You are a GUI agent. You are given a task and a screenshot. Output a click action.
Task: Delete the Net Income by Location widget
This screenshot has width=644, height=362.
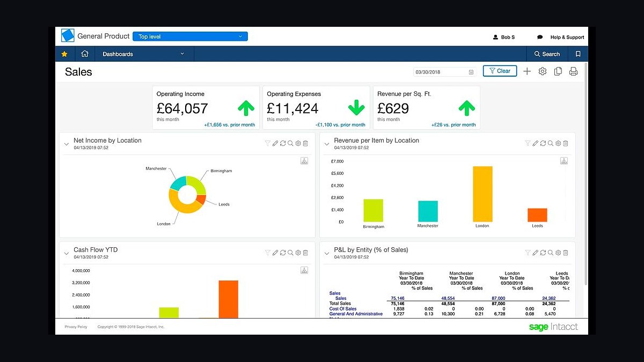(305, 143)
